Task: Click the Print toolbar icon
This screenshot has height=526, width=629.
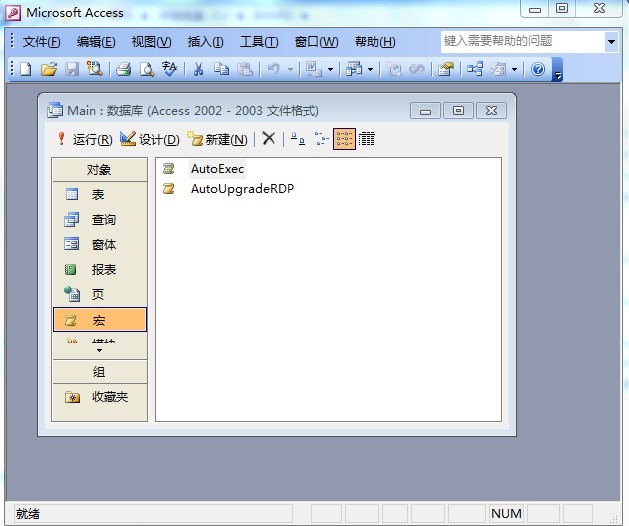Action: [124, 69]
